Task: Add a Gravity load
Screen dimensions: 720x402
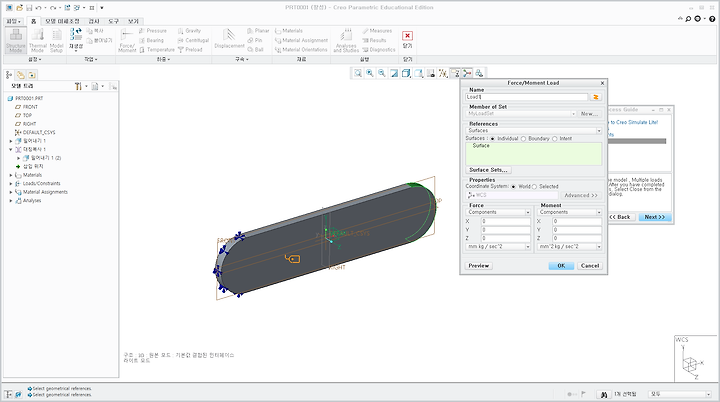Action: click(x=189, y=31)
